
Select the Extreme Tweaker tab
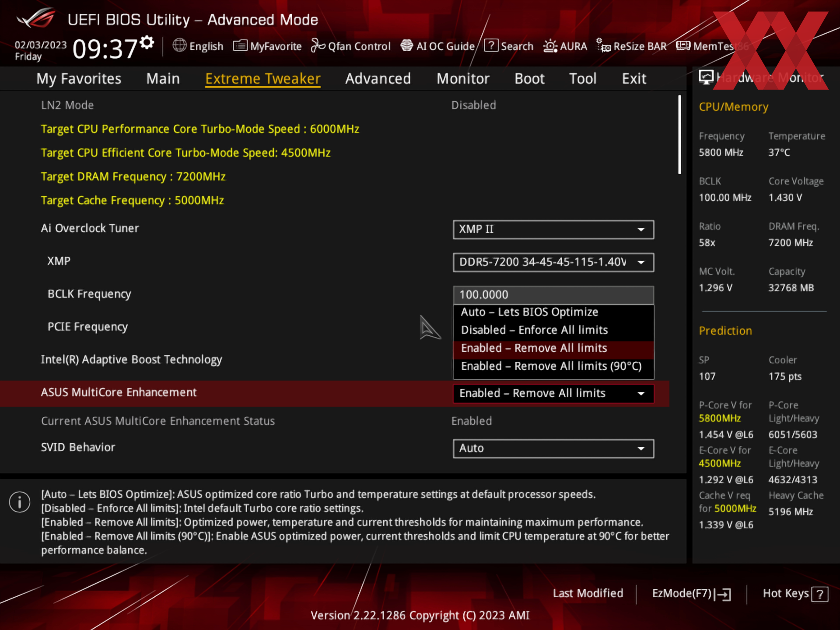point(263,79)
